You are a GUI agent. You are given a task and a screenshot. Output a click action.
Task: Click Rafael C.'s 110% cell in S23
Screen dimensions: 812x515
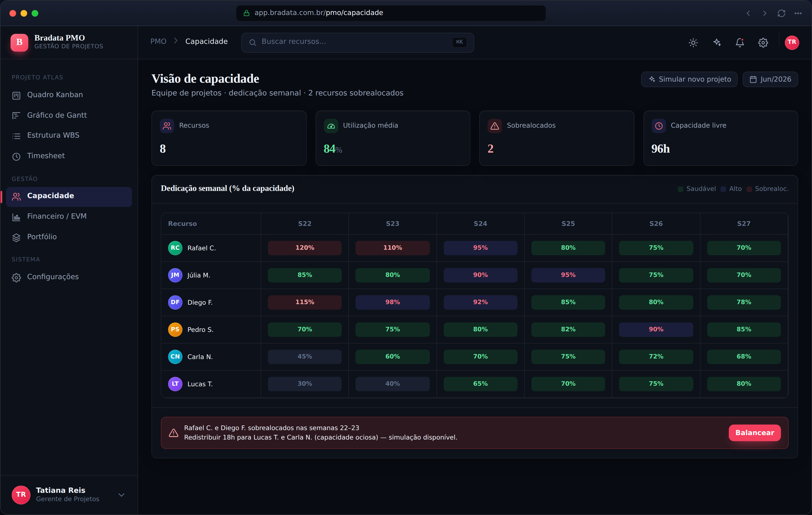[392, 248]
